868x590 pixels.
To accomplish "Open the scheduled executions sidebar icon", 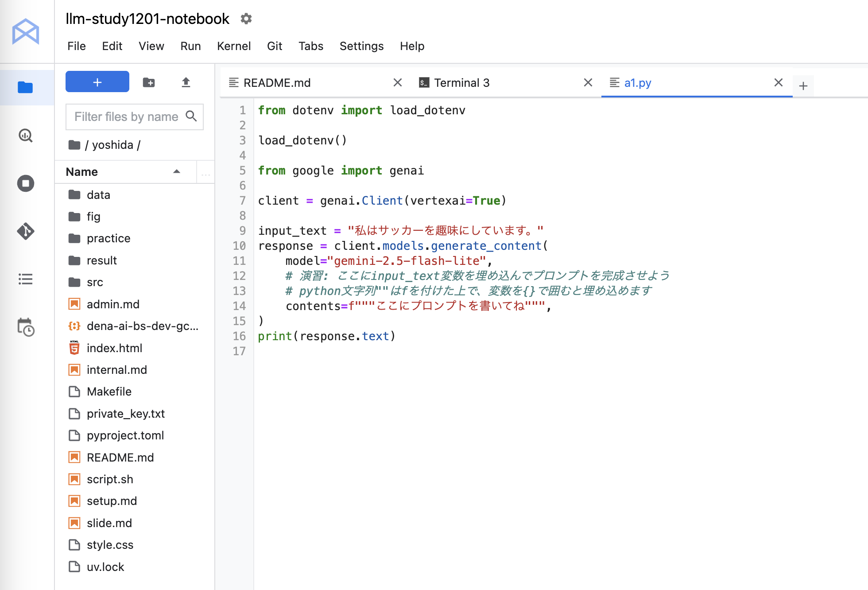I will (25, 327).
